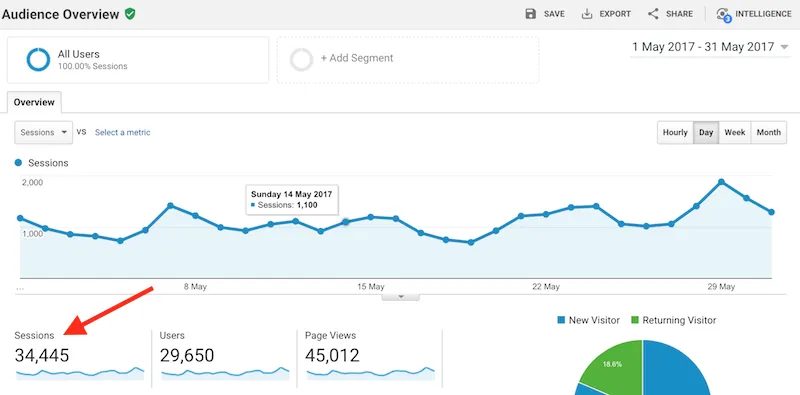Click the 29 May axis label
800x395 pixels.
click(x=721, y=287)
